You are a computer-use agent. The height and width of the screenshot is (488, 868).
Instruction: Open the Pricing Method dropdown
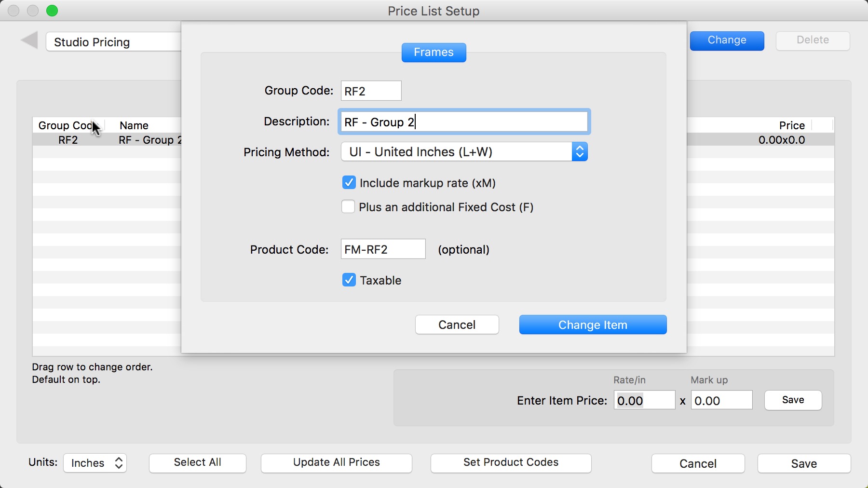(464, 152)
